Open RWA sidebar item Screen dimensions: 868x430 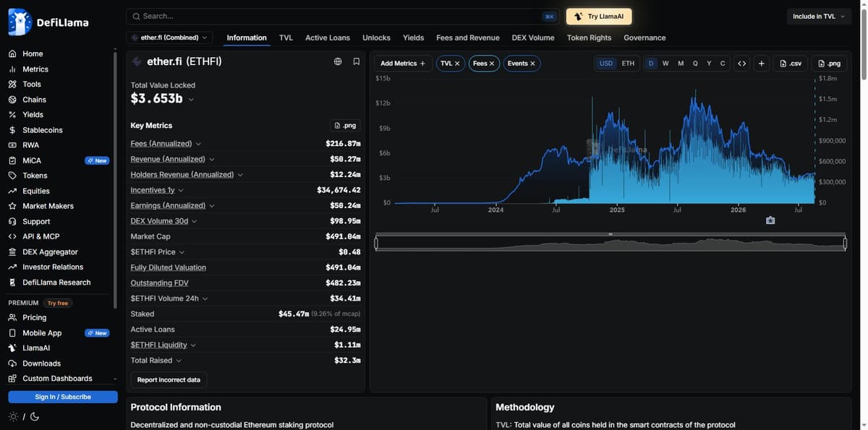click(30, 145)
